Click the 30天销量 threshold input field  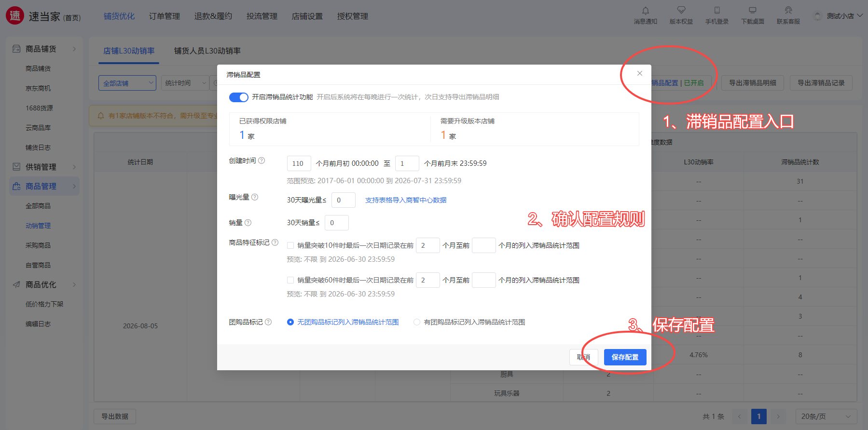pyautogui.click(x=337, y=223)
